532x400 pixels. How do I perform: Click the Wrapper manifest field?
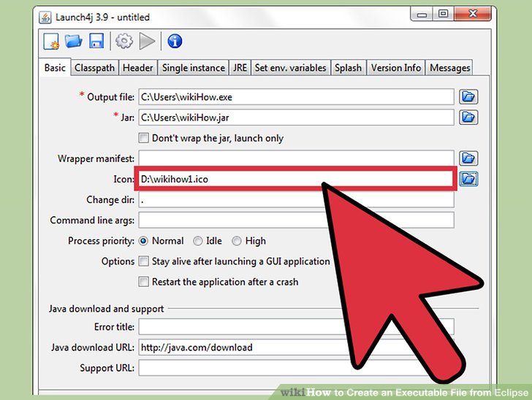point(296,158)
